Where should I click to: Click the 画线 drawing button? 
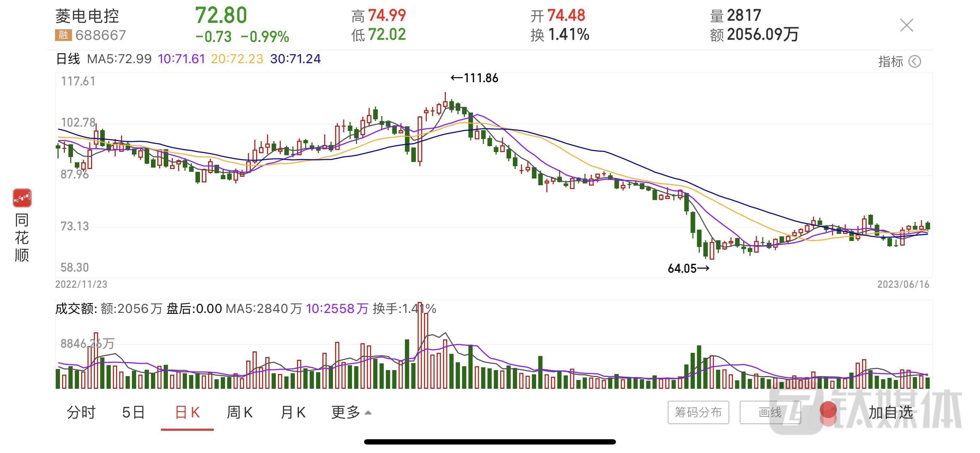pos(770,412)
